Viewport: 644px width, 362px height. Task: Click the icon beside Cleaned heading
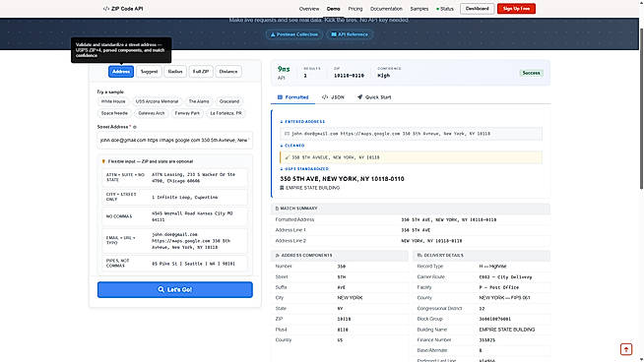282,146
